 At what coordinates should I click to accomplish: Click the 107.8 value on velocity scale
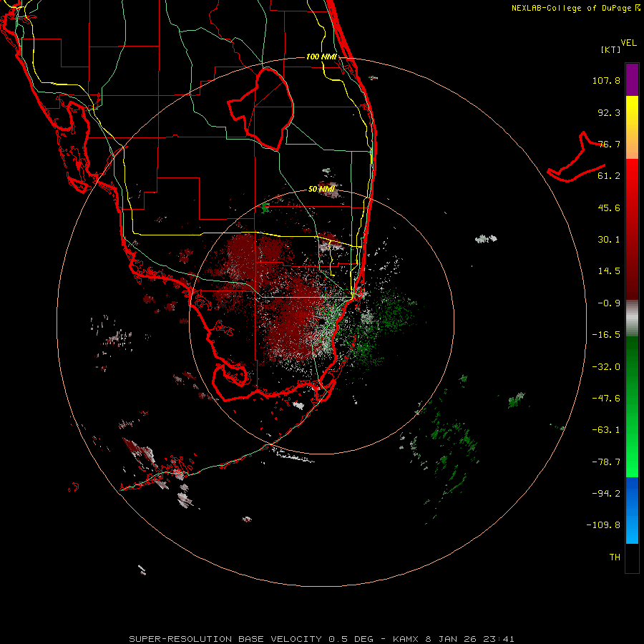606,80
